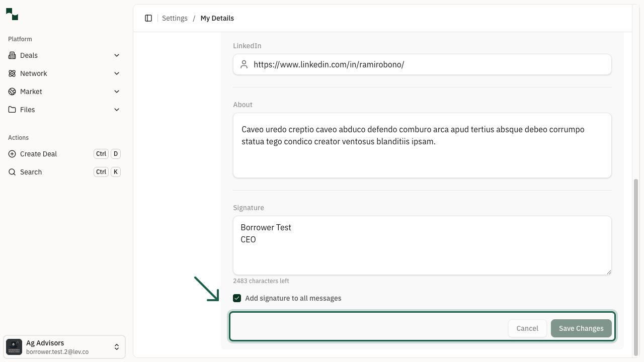Image resolution: width=644 pixels, height=362 pixels.
Task: Open the Files menu item
Action: (28, 110)
